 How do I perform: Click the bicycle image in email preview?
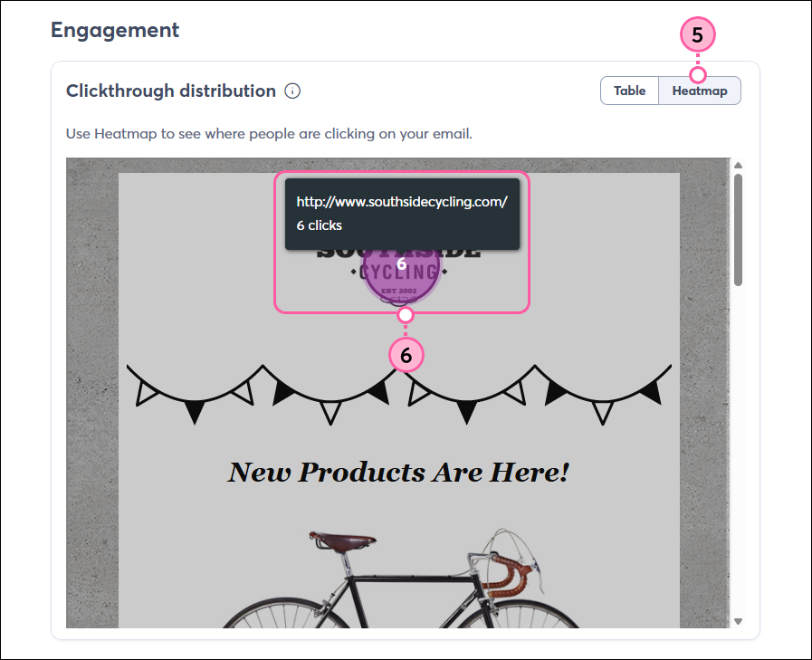(398, 579)
